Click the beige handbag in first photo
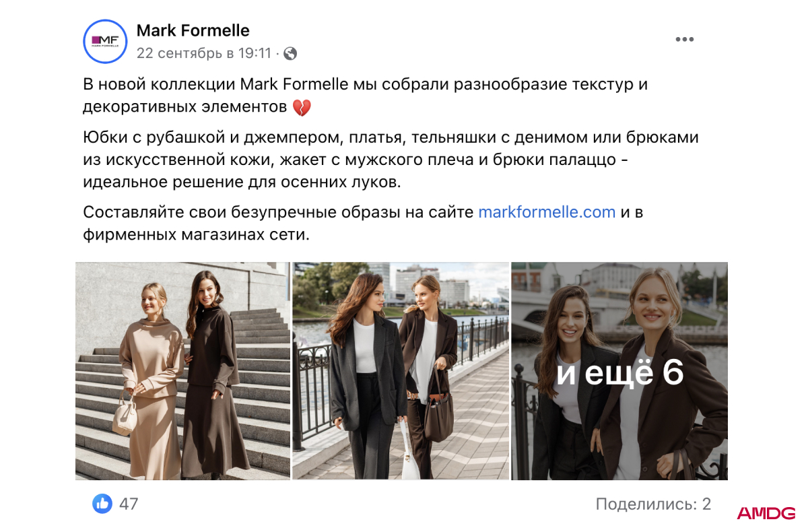The height and width of the screenshot is (532, 808). pyautogui.click(x=125, y=414)
